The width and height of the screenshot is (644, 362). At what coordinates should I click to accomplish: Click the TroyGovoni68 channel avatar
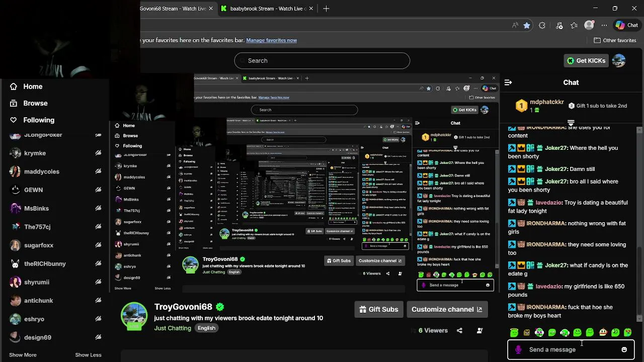tap(134, 316)
